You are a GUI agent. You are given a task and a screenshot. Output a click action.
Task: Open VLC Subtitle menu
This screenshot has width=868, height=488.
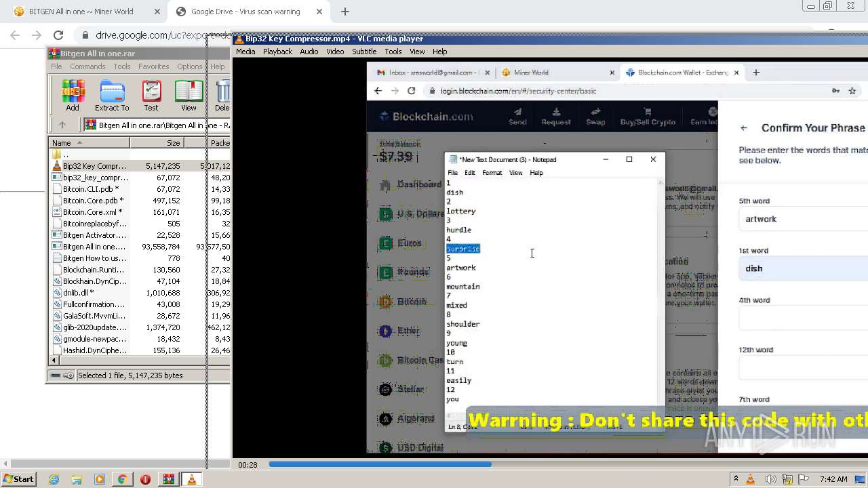pyautogui.click(x=364, y=52)
